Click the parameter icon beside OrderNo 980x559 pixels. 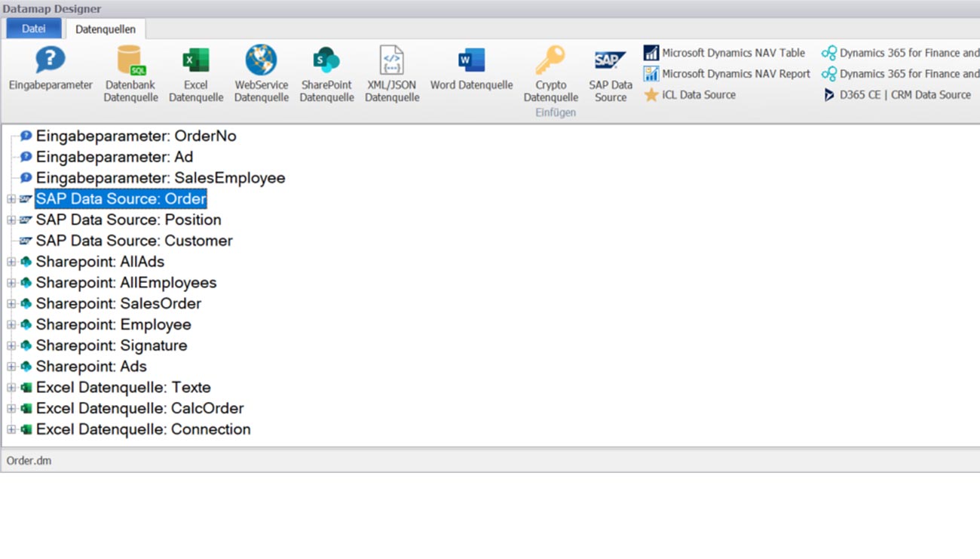point(26,136)
